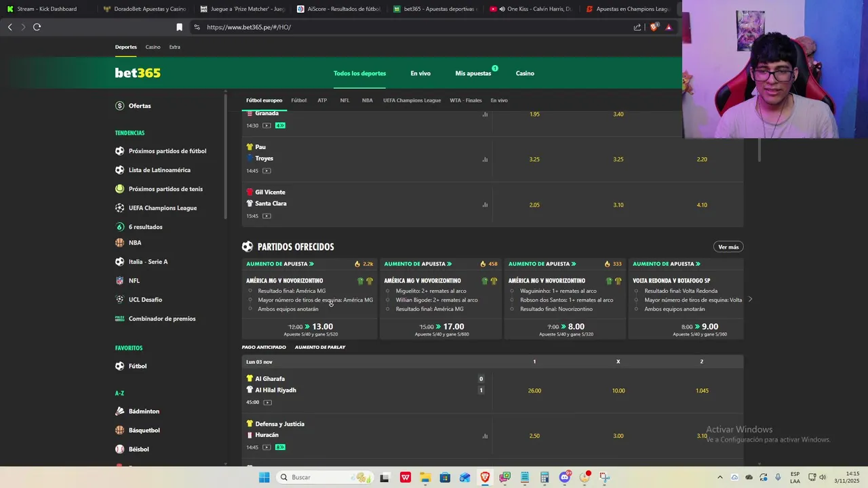
Task: Click microphone icon in system tray
Action: [778, 477]
